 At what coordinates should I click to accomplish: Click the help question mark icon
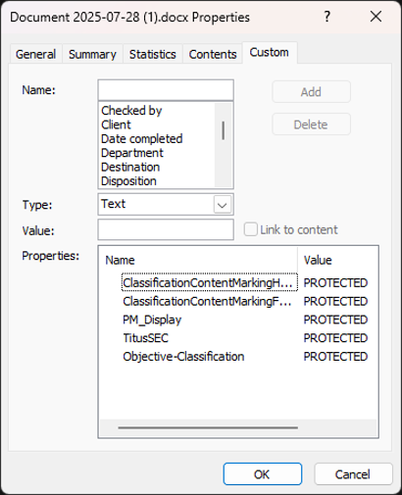click(327, 16)
